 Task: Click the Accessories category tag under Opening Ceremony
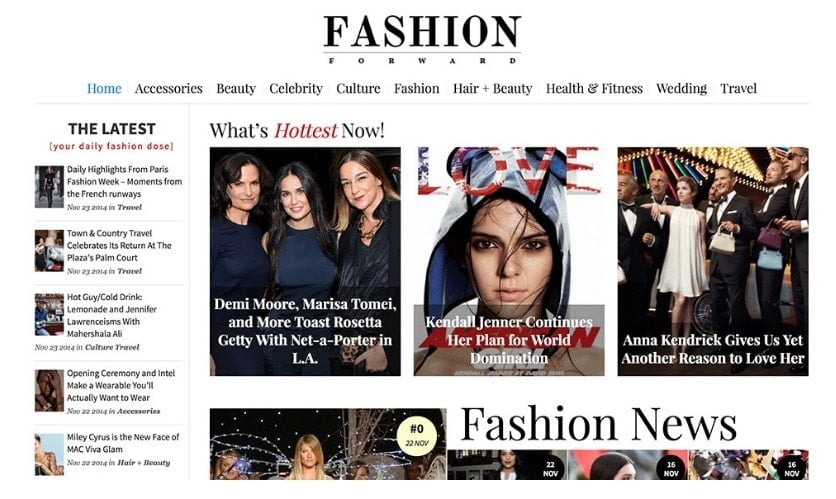[x=139, y=411]
